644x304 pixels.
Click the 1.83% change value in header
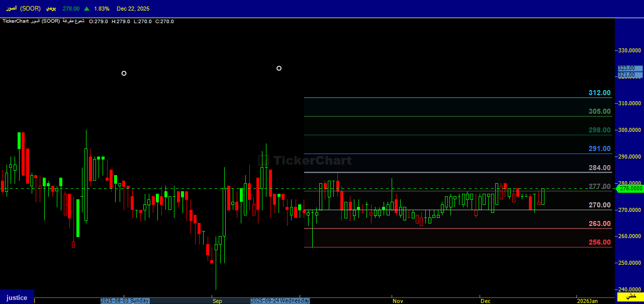102,9
